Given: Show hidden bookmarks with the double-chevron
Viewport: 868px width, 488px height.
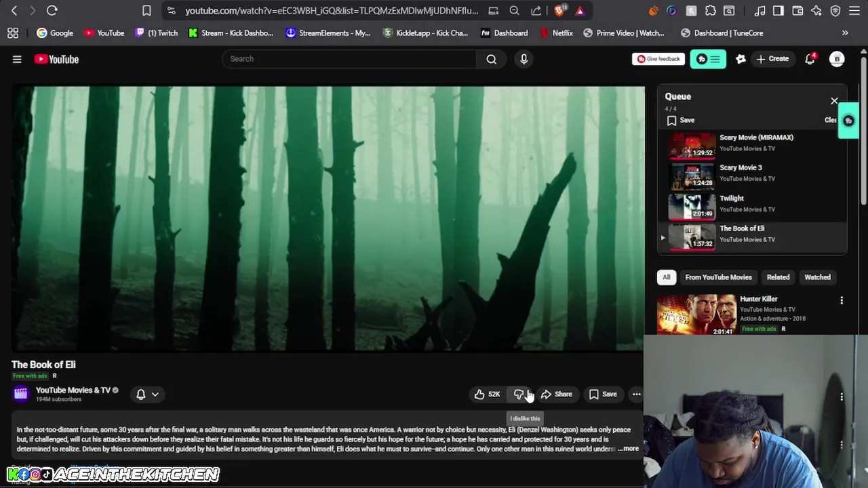Looking at the screenshot, I should coord(845,33).
